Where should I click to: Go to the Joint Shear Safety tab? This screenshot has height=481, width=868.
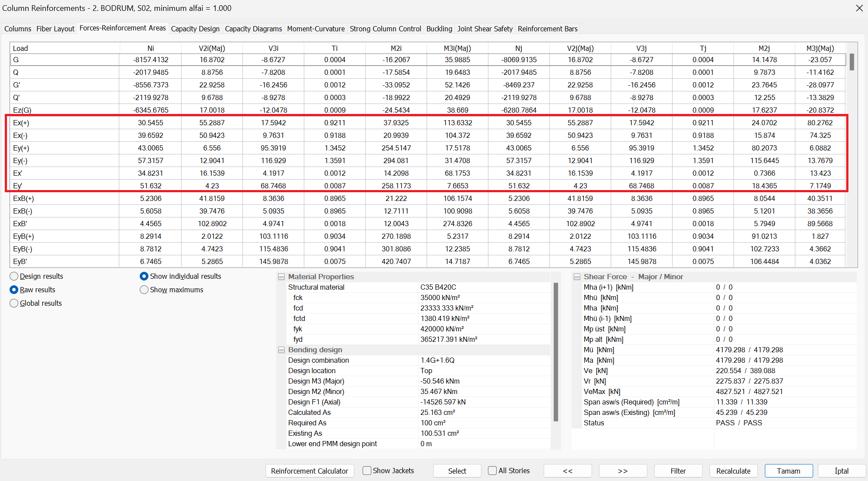coord(484,29)
